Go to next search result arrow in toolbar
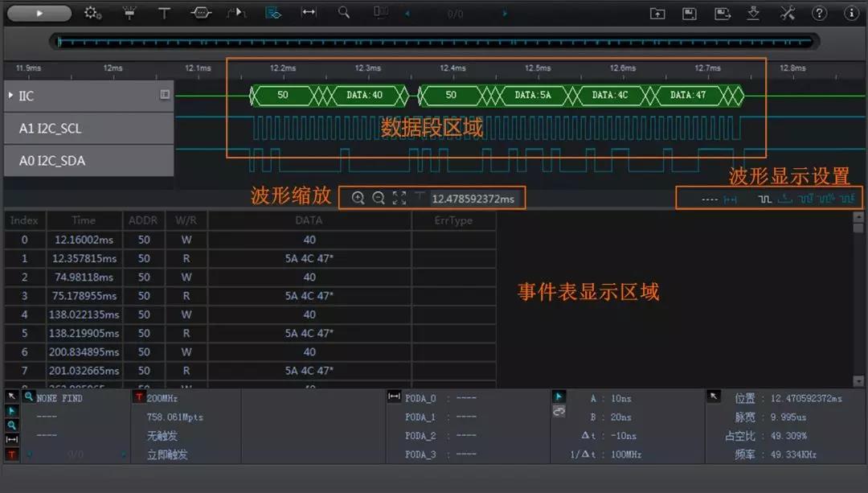This screenshot has height=493, width=868. click(505, 14)
